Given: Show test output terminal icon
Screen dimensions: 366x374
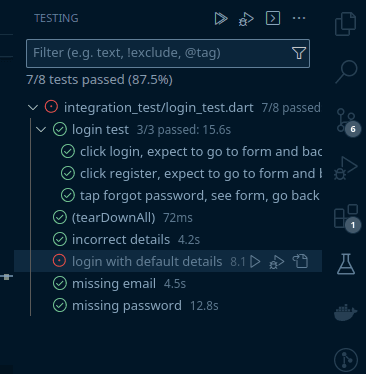Looking at the screenshot, I should tap(273, 18).
